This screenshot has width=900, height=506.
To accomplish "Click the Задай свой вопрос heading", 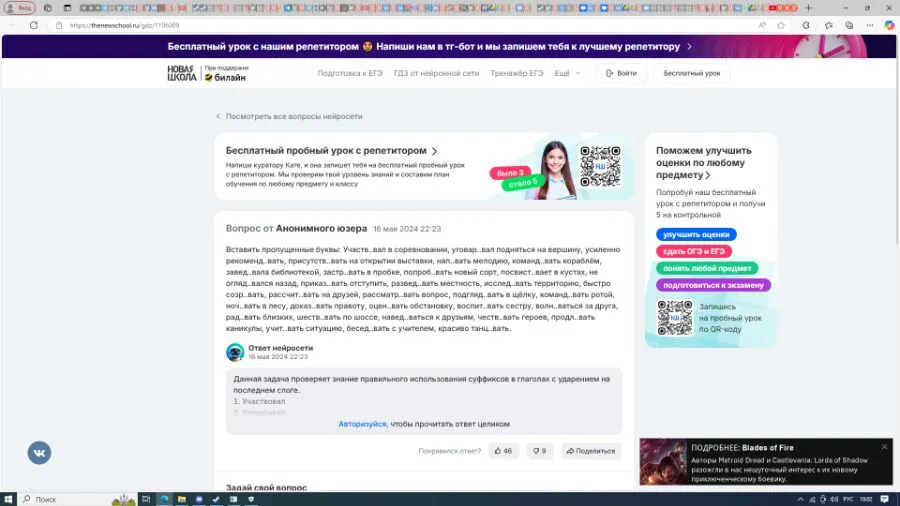I will click(266, 488).
